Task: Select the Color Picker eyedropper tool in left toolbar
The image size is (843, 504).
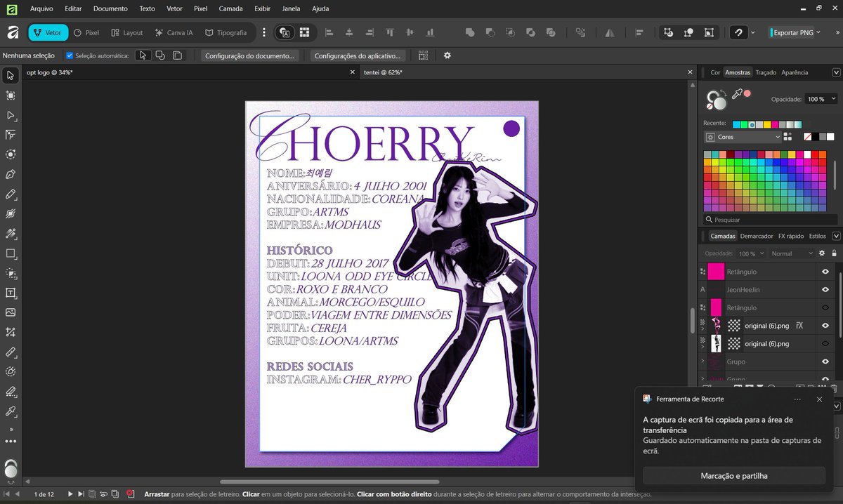Action: pyautogui.click(x=11, y=411)
